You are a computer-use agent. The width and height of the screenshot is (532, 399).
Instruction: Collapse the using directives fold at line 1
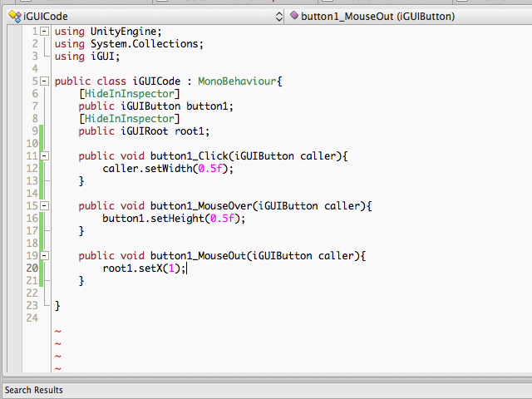coord(44,32)
